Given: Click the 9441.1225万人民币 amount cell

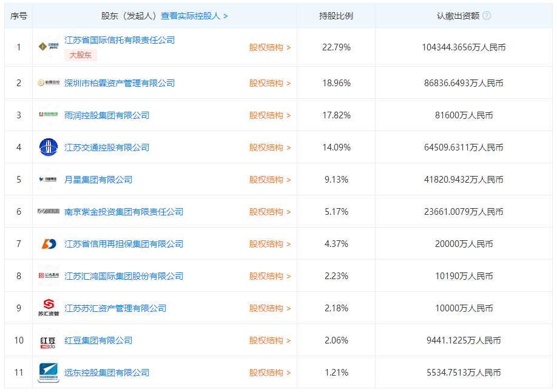Looking at the screenshot, I should [x=464, y=340].
